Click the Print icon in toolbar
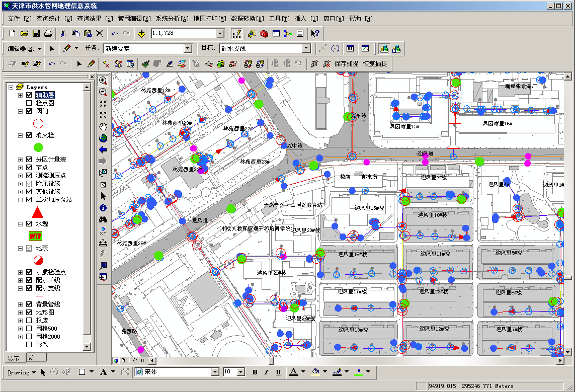 point(48,34)
